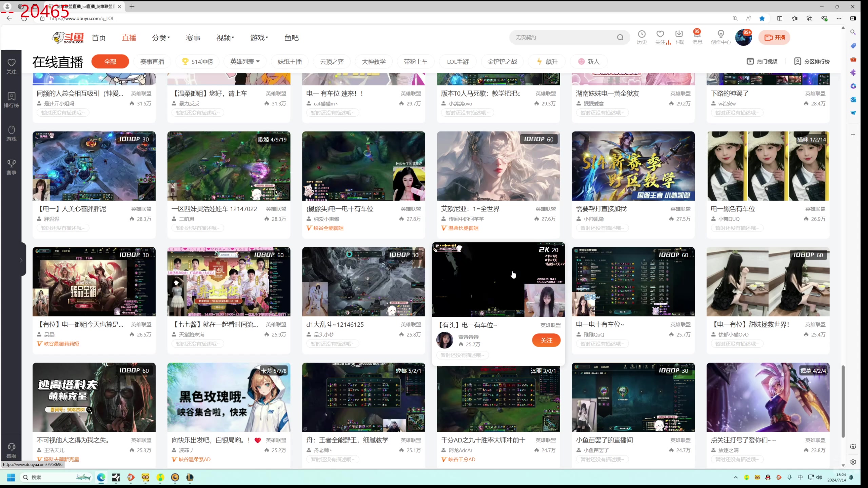This screenshot has width=868, height=488.
Task: Select the 带粉上车 filter tab
Action: pyautogui.click(x=416, y=61)
